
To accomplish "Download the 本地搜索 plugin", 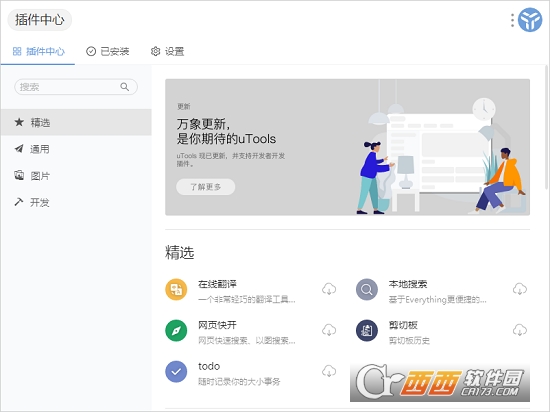I will click(520, 289).
